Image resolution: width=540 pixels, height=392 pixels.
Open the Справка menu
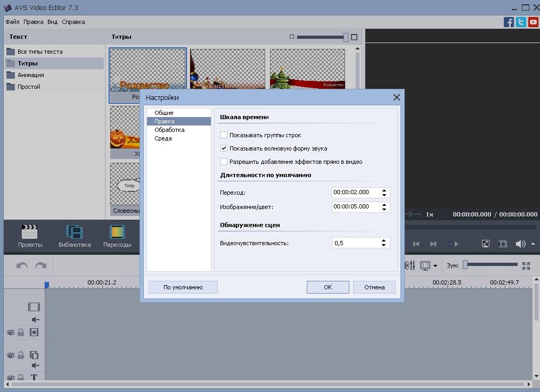pyautogui.click(x=73, y=22)
